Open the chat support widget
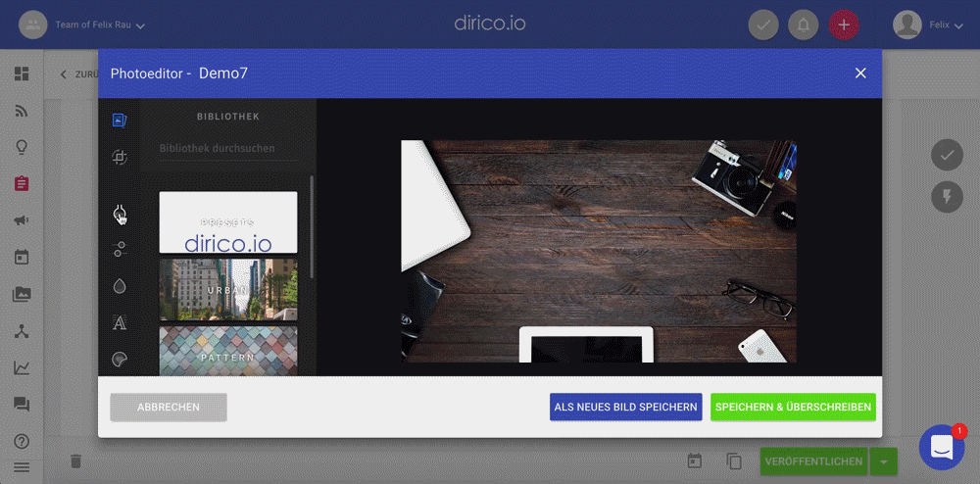The width and height of the screenshot is (980, 484). (x=942, y=447)
